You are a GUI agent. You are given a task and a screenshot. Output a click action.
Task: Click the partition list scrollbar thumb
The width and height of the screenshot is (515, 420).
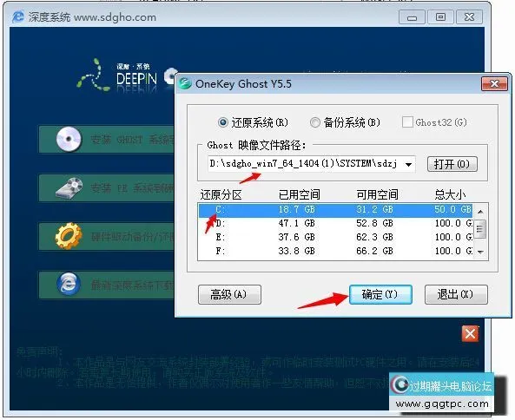[x=480, y=229]
